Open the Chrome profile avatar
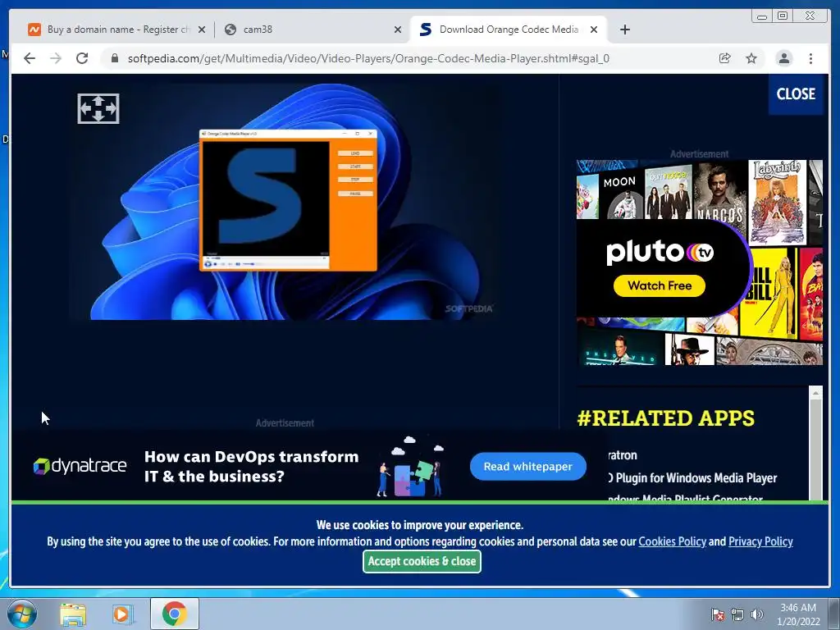 point(783,58)
